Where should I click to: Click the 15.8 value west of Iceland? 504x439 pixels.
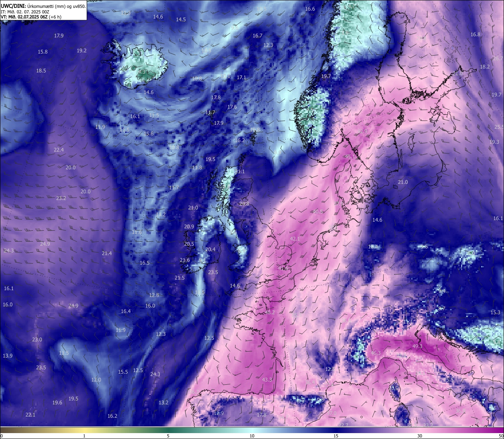(43, 52)
